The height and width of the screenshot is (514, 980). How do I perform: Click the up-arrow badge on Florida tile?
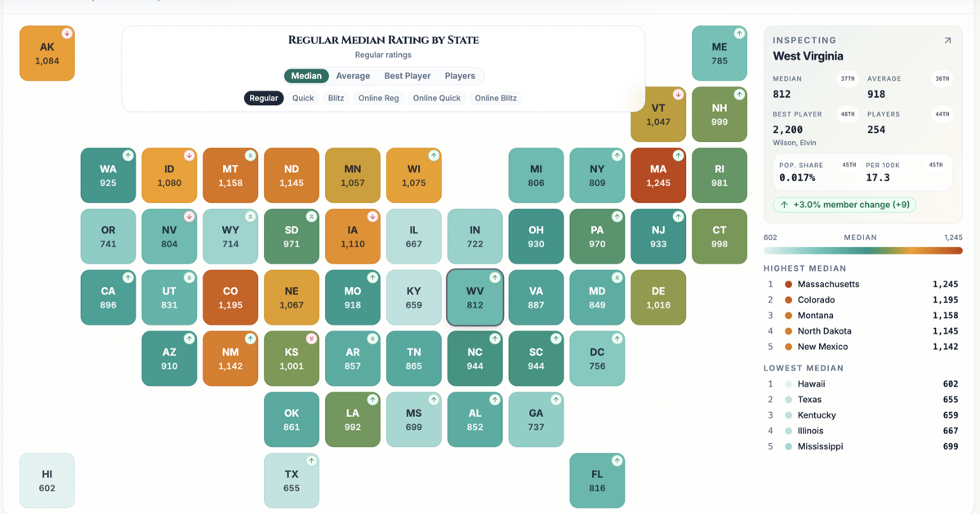point(617,461)
